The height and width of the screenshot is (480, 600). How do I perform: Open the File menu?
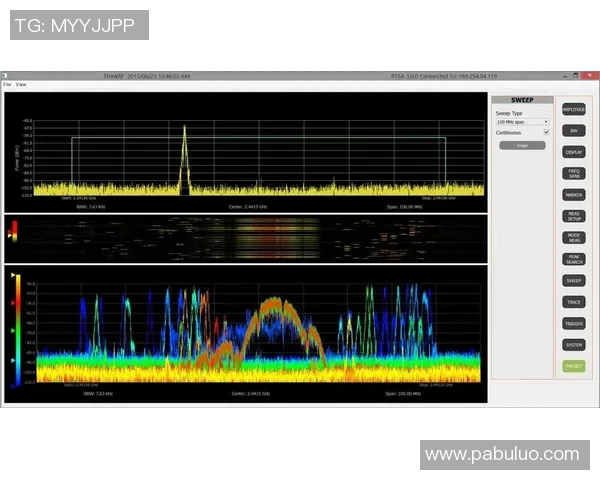[x=7, y=85]
